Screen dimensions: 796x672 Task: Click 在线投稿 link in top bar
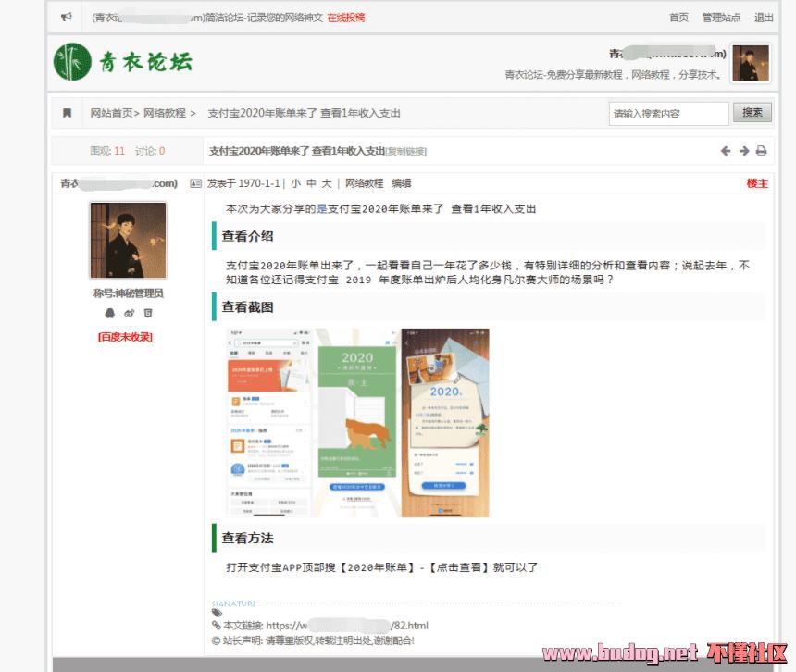pyautogui.click(x=345, y=17)
